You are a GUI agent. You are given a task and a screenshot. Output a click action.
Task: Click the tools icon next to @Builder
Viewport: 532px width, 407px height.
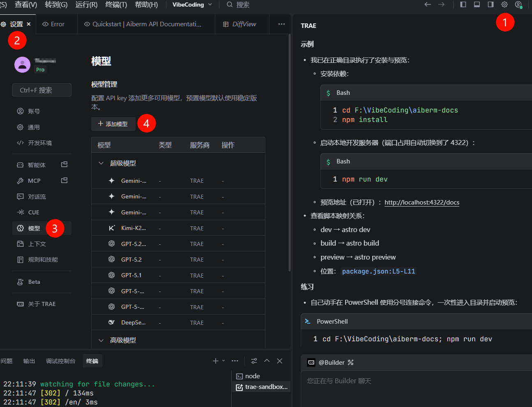(350, 362)
